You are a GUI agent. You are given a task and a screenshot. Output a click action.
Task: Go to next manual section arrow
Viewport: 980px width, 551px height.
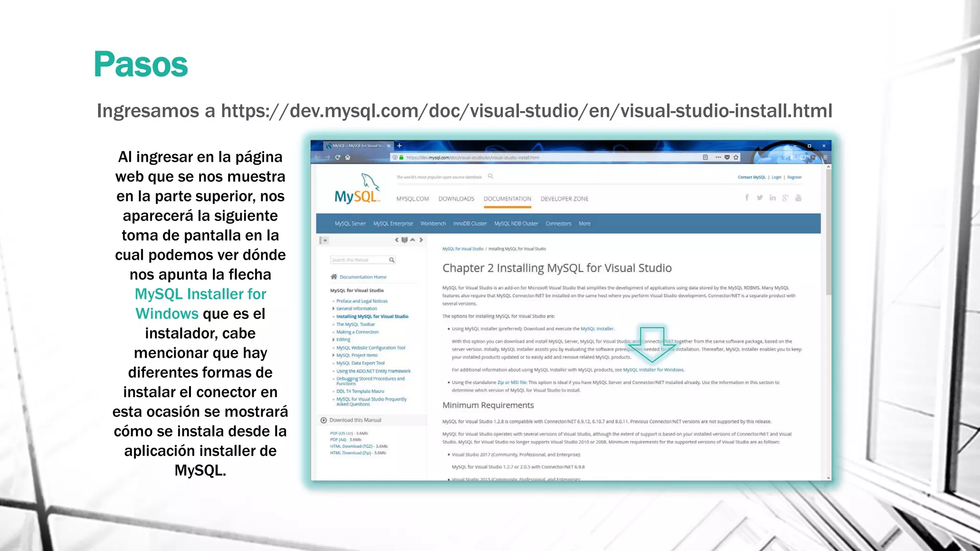click(x=421, y=240)
